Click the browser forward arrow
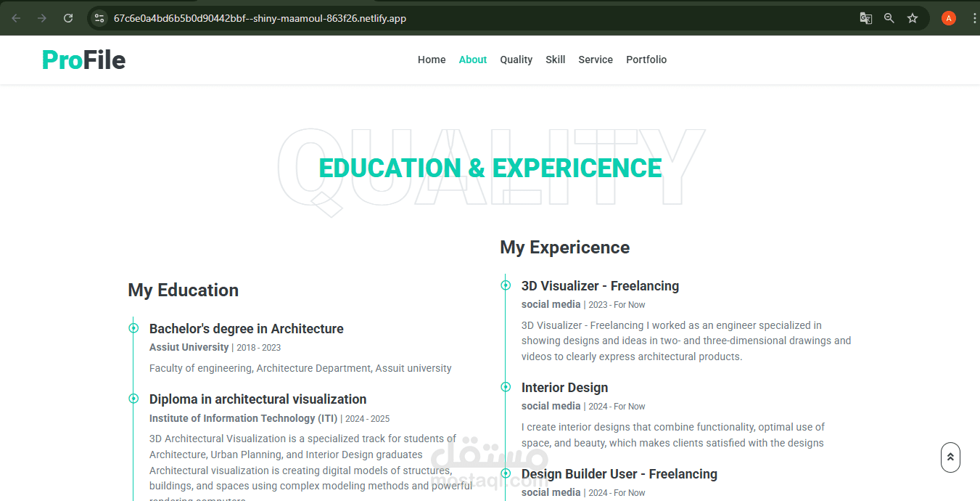 coord(42,18)
